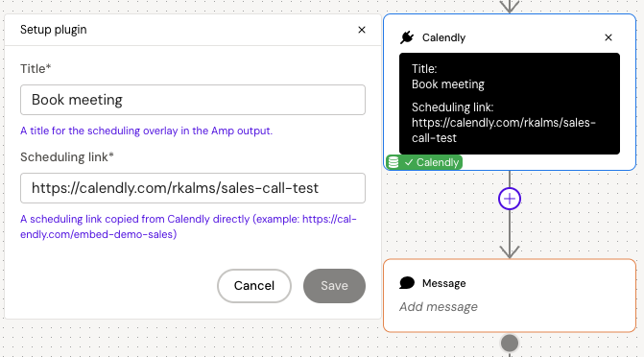Select the Calendly node header label
This screenshot has width=644, height=357.
click(443, 37)
